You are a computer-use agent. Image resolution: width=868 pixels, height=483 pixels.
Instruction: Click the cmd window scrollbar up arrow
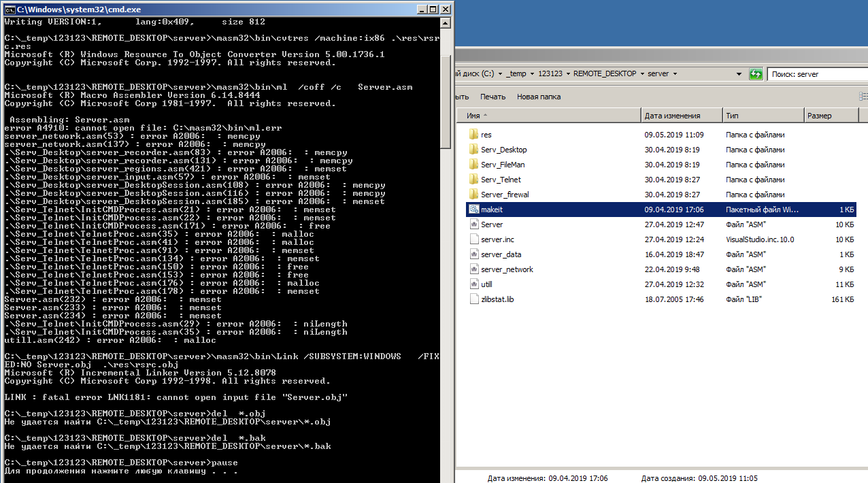[x=446, y=22]
